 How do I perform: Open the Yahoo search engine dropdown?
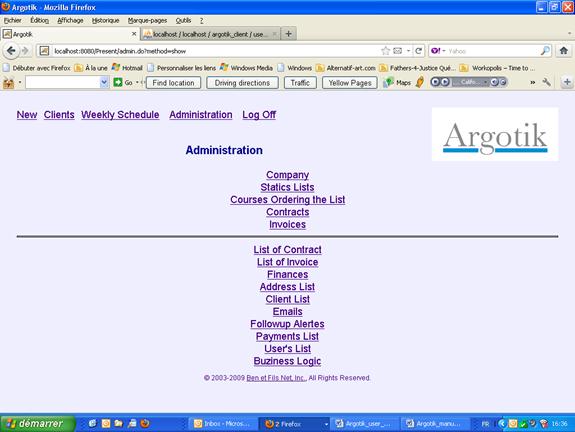(x=438, y=51)
